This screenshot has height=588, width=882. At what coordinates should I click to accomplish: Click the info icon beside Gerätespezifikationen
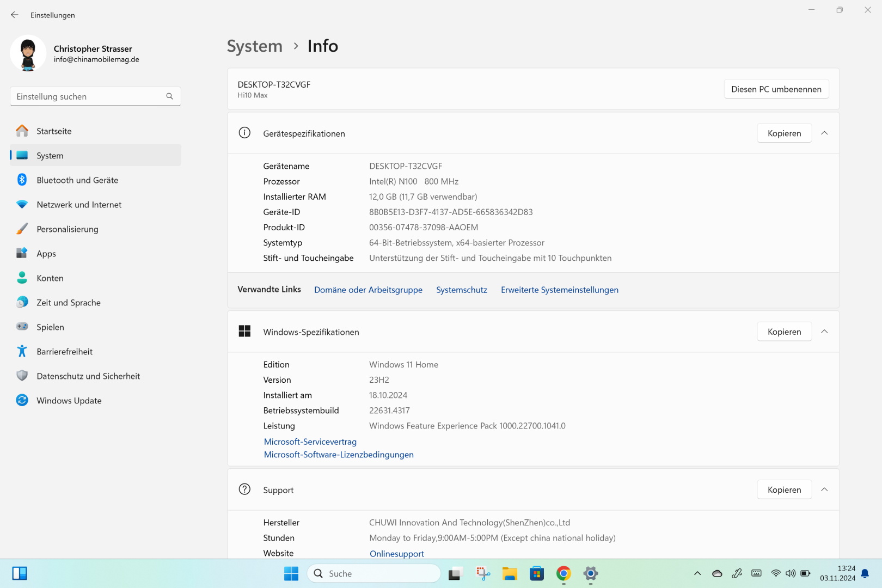244,133
